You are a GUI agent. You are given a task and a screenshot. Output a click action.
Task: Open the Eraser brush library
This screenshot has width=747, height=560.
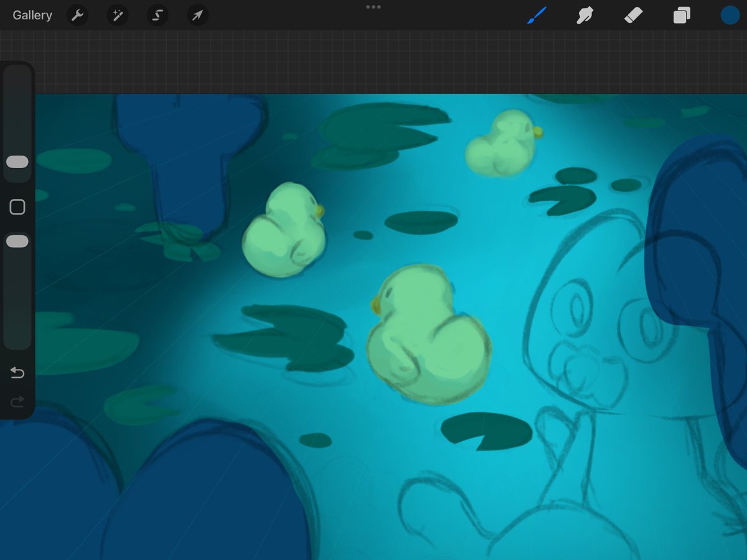[x=633, y=15]
